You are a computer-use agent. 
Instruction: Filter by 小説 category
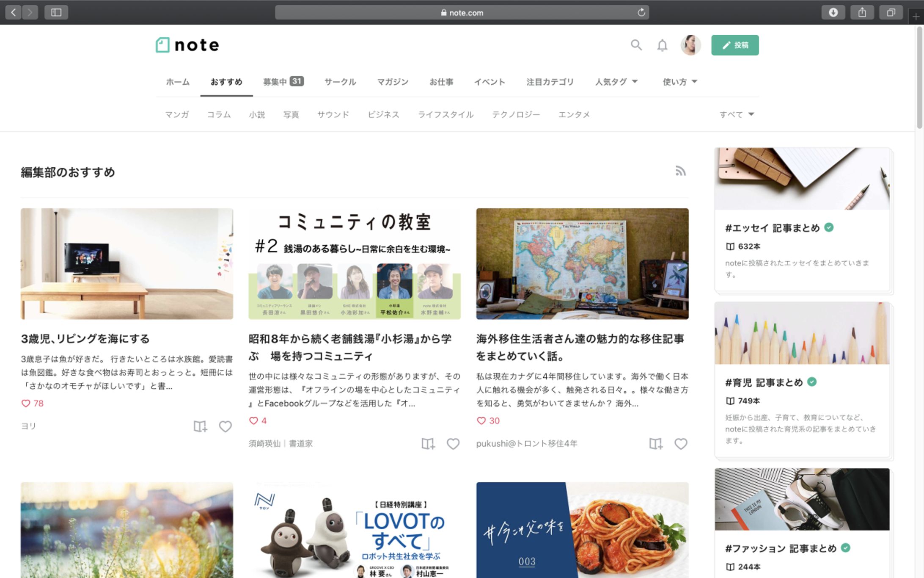[x=257, y=114]
